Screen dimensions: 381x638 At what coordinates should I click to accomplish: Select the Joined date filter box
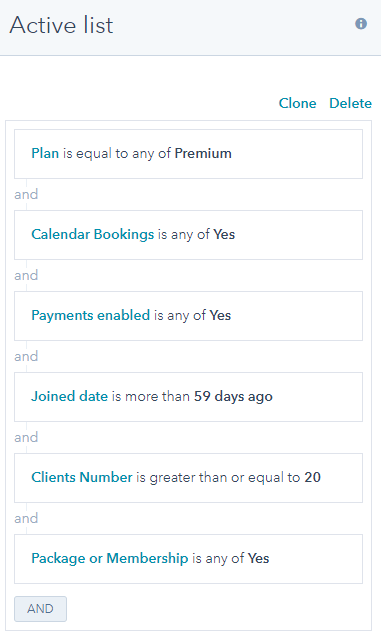[x=188, y=397]
